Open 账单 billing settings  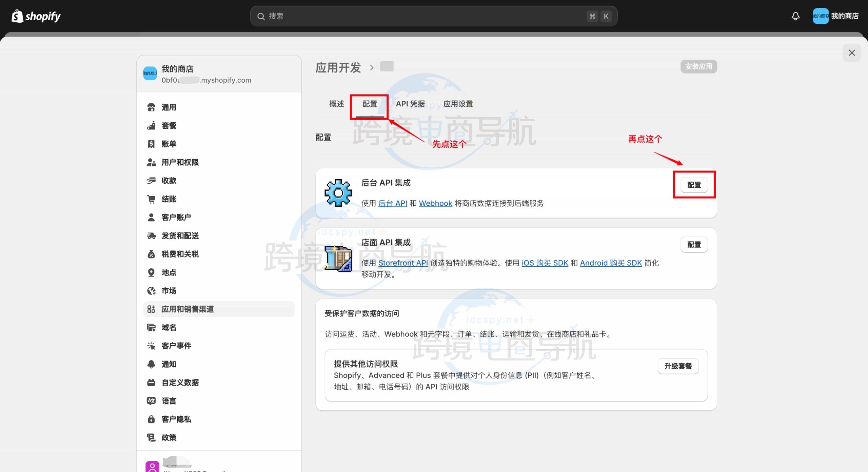pyautogui.click(x=169, y=144)
